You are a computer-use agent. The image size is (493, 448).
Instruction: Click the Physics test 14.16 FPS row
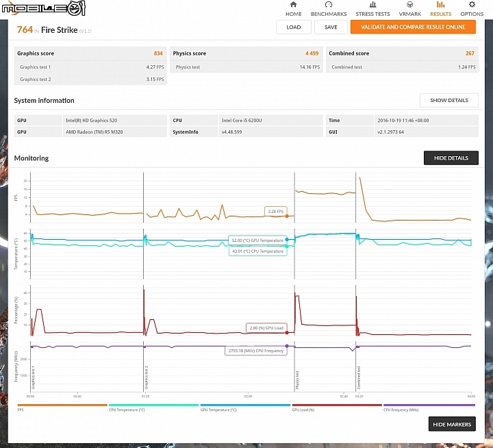click(x=246, y=67)
